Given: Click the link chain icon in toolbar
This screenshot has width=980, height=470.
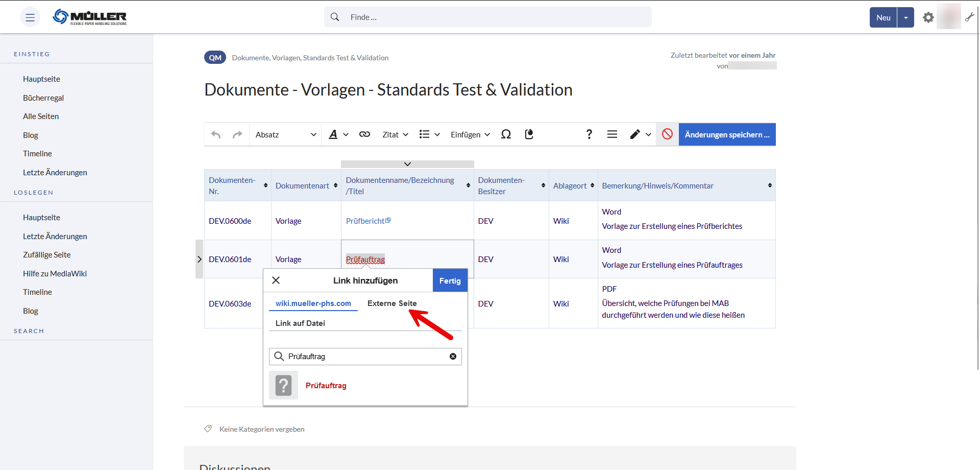Looking at the screenshot, I should [364, 134].
